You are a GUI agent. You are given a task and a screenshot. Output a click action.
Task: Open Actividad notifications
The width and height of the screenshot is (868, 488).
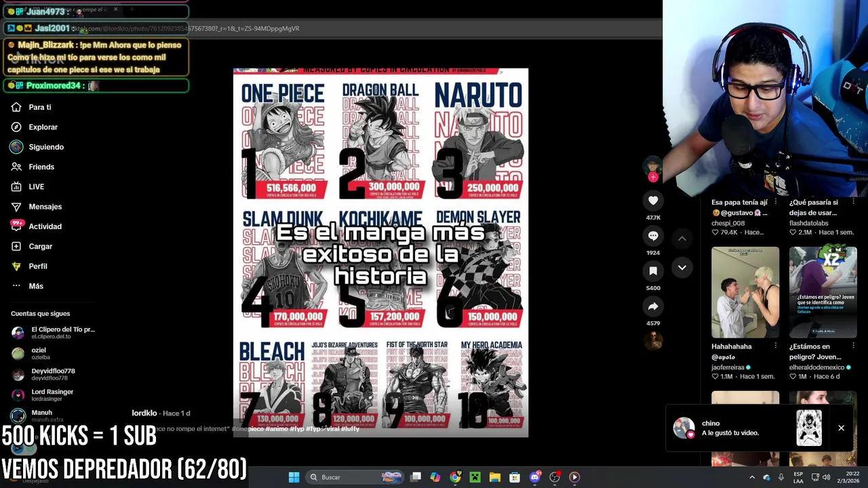[x=37, y=226]
